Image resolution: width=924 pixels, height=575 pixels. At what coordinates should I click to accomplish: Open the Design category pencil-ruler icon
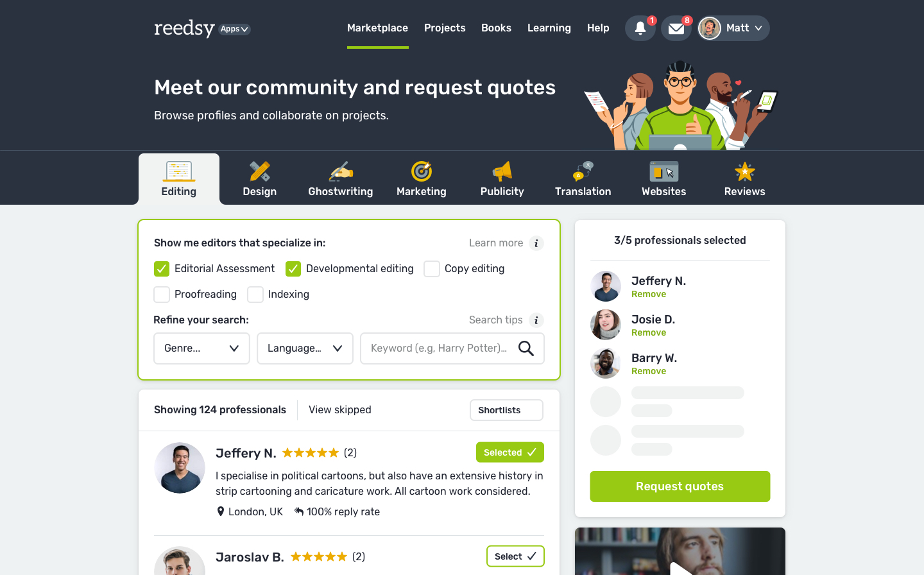260,171
